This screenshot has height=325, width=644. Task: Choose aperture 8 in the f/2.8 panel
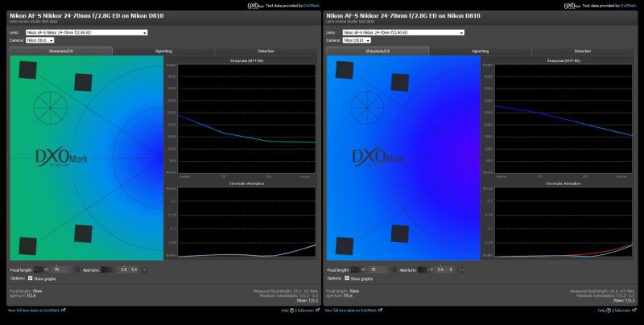click(x=145, y=269)
